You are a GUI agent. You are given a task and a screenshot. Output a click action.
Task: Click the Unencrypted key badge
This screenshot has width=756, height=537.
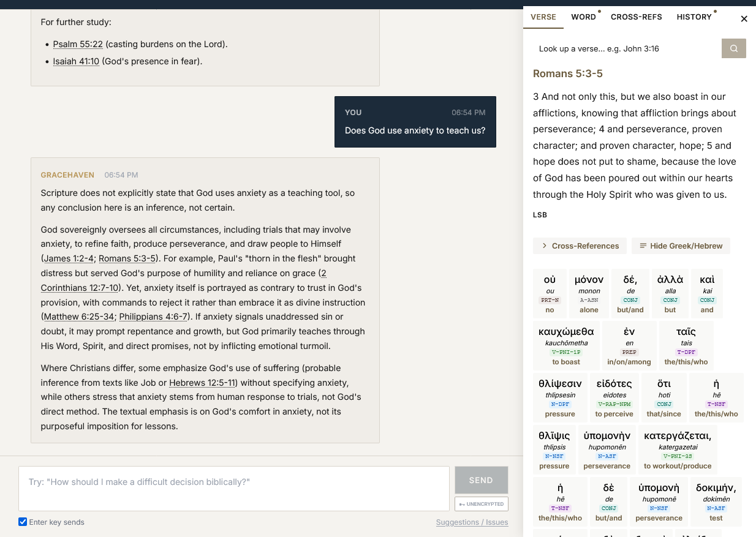pos(481,504)
